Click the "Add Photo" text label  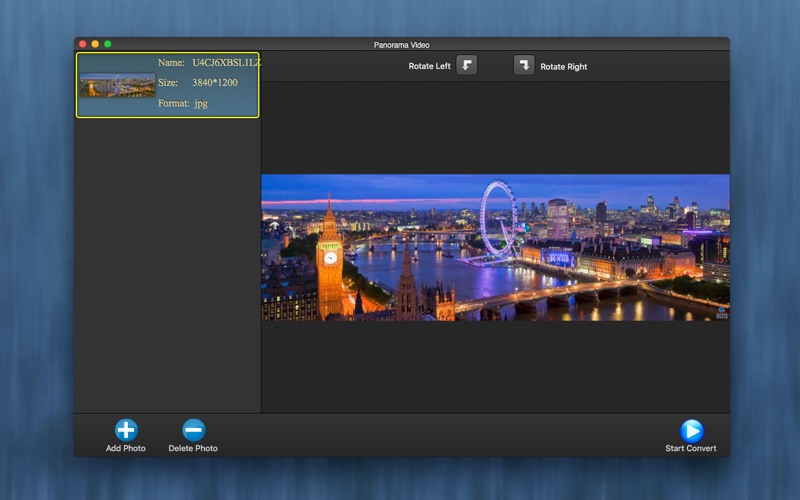pyautogui.click(x=126, y=448)
